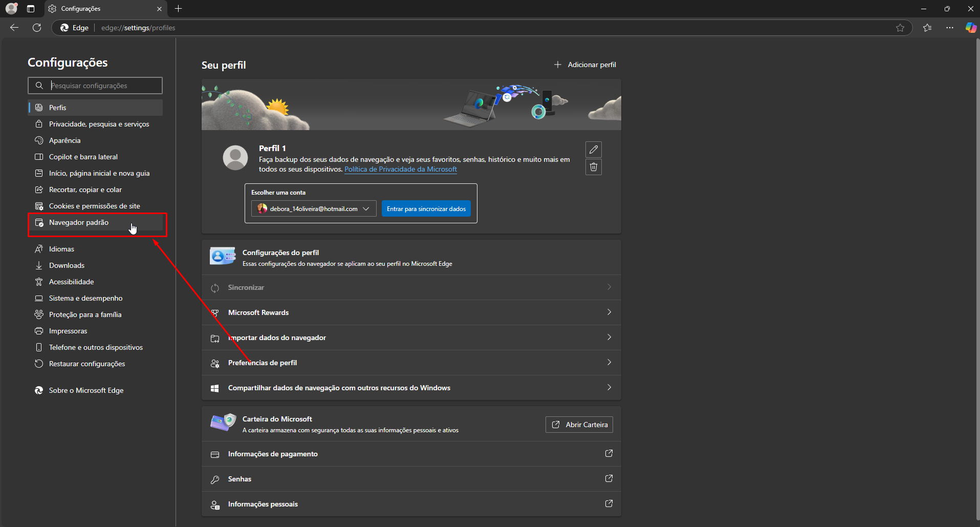Open the favorites list icon in toolbar

[x=927, y=28]
